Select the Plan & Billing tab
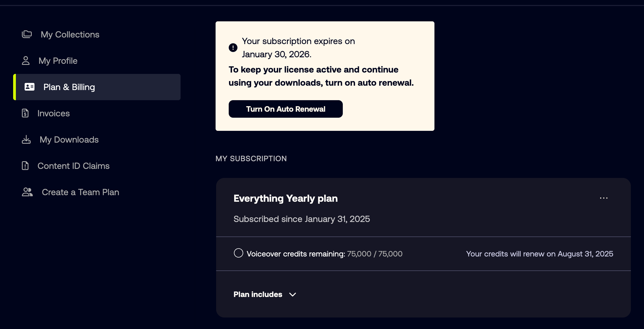 coord(69,87)
